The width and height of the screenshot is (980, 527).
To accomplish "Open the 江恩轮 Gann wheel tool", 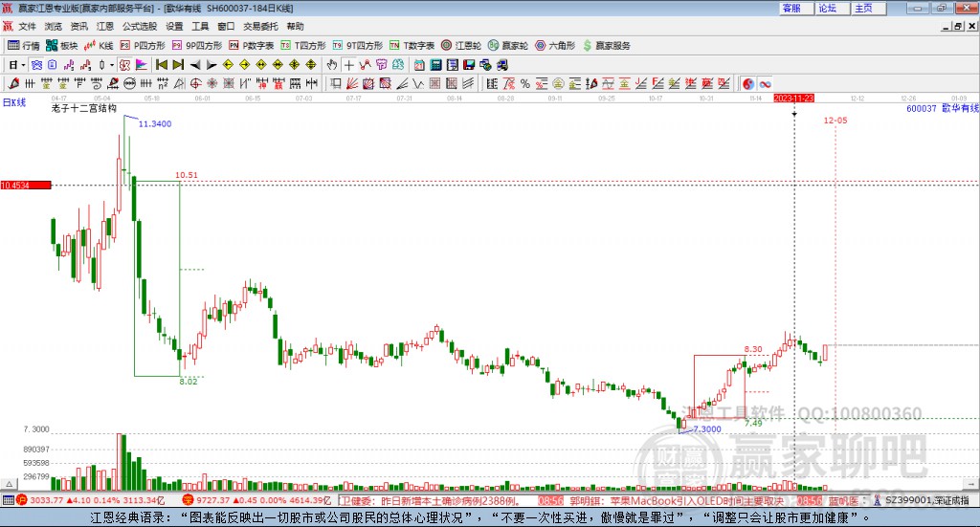I will [x=461, y=46].
